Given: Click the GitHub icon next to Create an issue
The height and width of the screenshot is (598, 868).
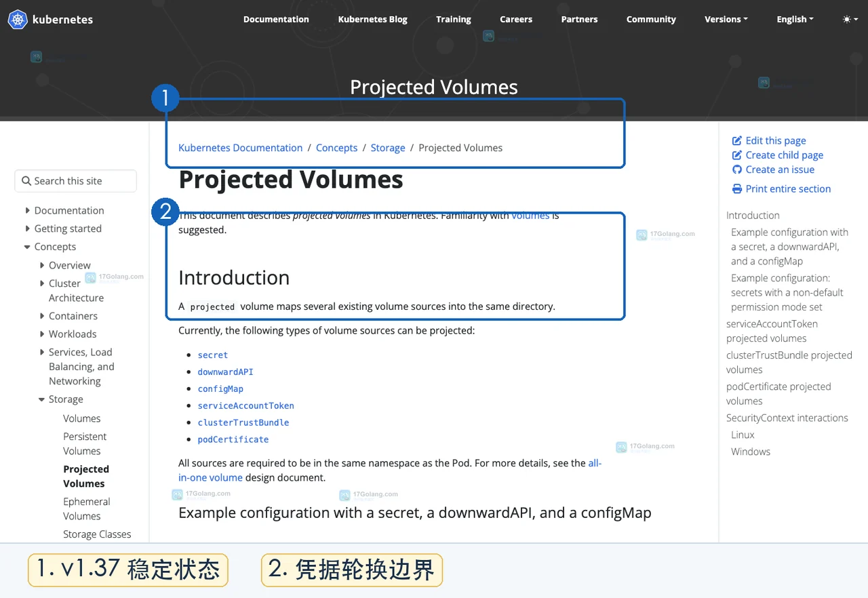Looking at the screenshot, I should coord(737,170).
